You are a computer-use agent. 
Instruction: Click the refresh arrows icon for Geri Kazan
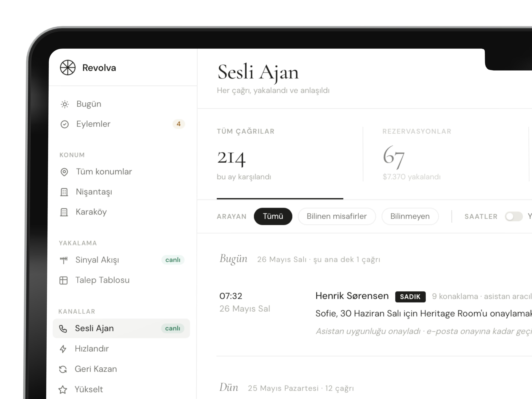[x=63, y=369]
